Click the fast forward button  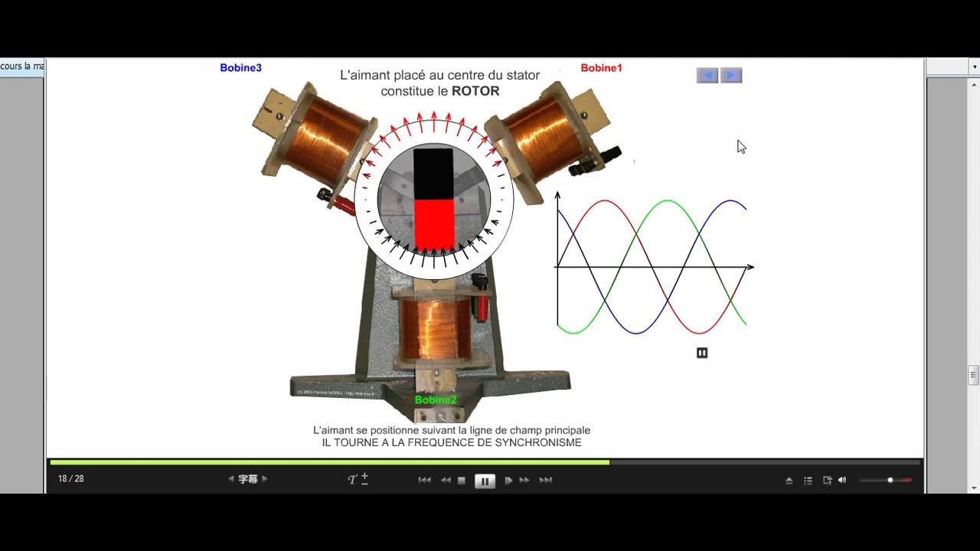point(524,481)
